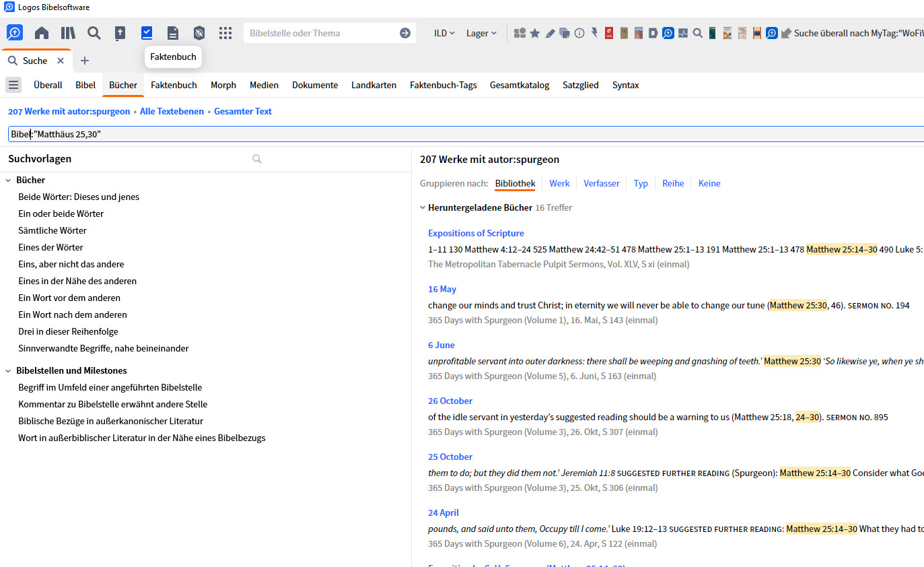
Task: Select Keine grouping option
Action: (x=709, y=183)
